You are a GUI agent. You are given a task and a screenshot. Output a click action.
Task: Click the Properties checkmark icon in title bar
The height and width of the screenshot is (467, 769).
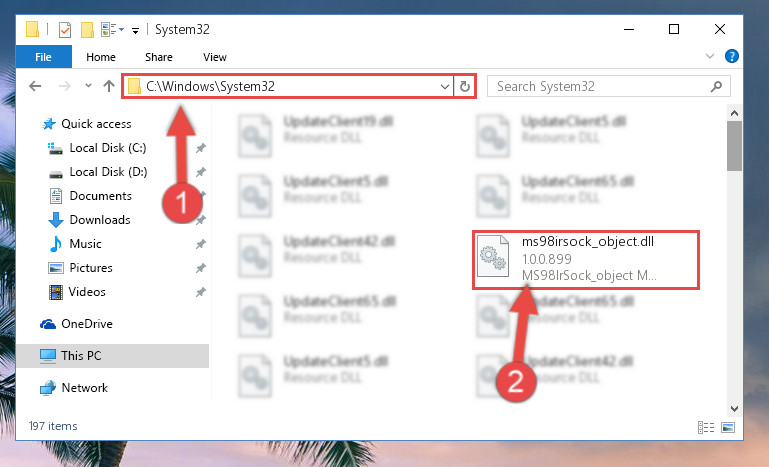[x=65, y=30]
